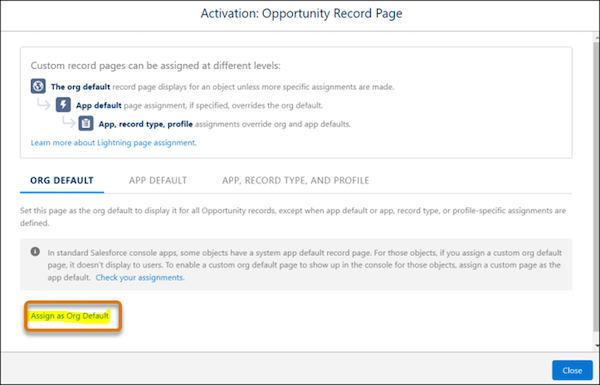The height and width of the screenshot is (385, 600).
Task: Open the APP, RECORD TYPE, AND PROFILE tab
Action: click(295, 180)
